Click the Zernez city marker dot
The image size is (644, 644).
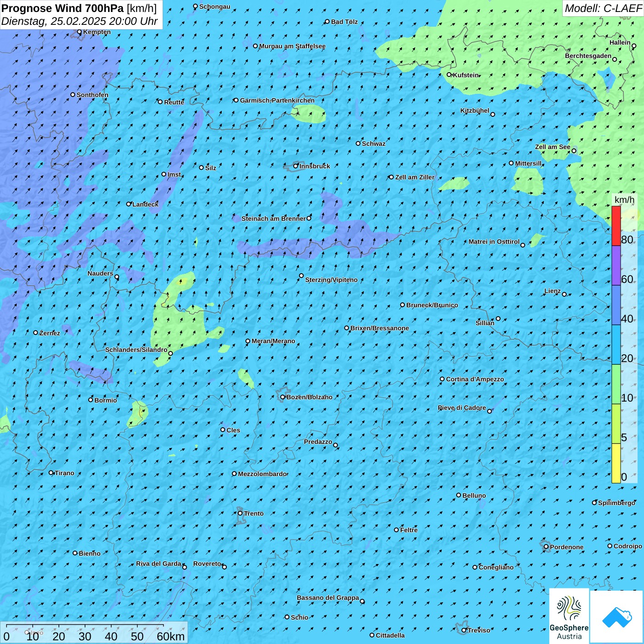point(35,332)
